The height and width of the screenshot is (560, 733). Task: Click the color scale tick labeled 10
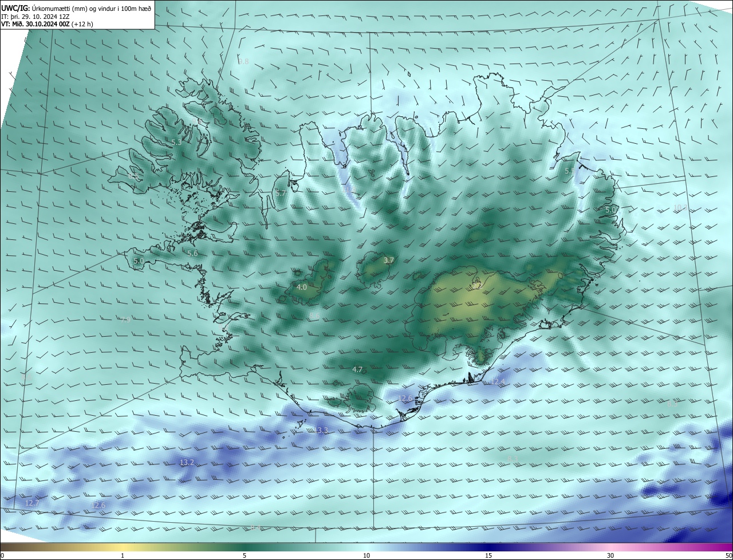click(x=366, y=555)
